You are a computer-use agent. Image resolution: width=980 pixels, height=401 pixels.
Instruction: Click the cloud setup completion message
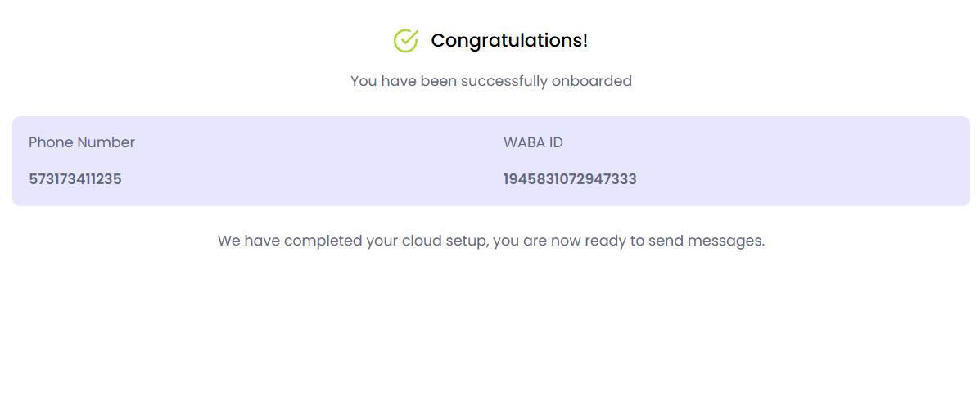(491, 241)
